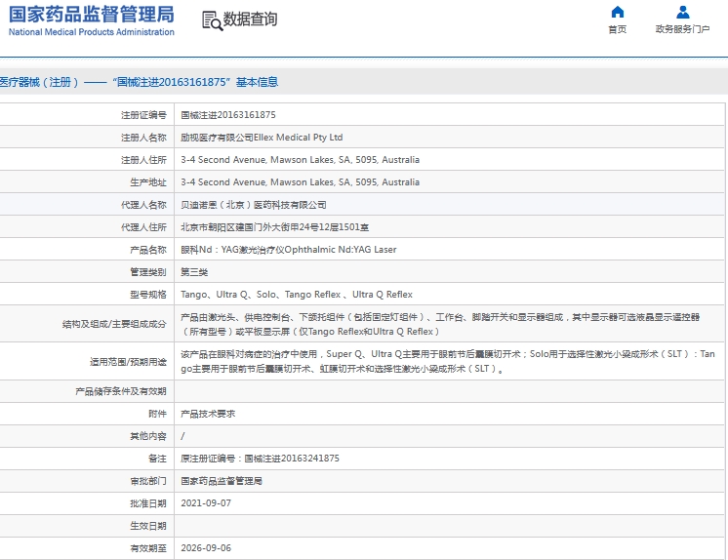Screen dimensions: 728x560
Task: Click the 注册人名称 label
Action: 143,138
